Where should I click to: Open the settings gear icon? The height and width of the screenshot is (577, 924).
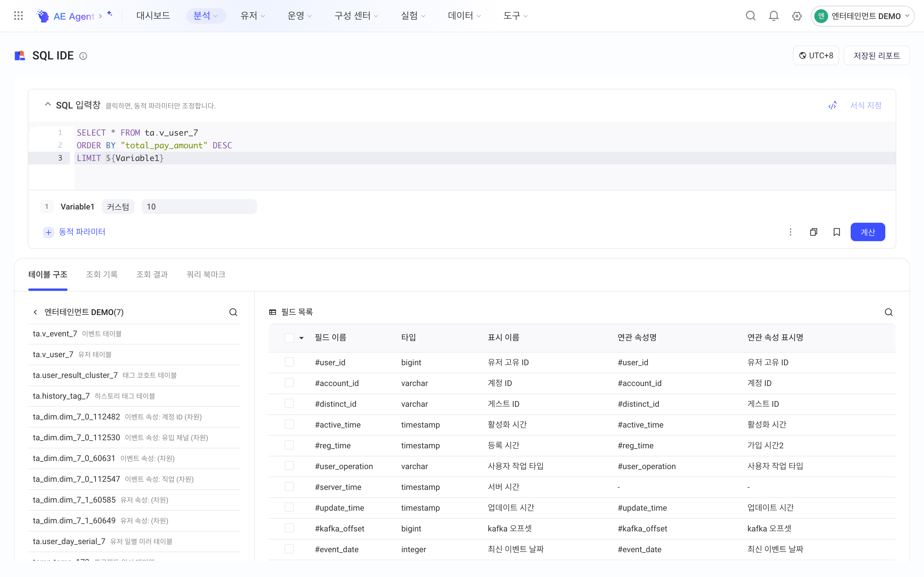coord(796,16)
